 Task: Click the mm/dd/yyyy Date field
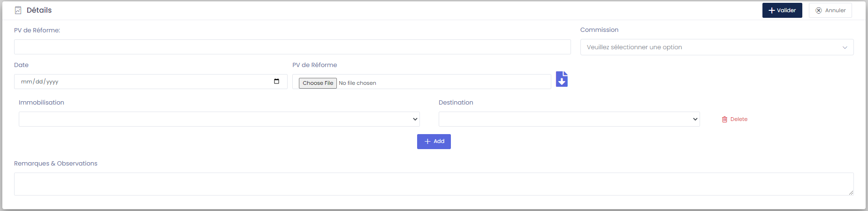pos(141,82)
